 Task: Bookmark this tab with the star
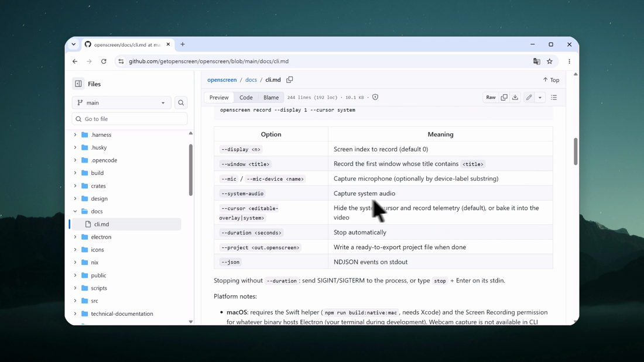point(550,61)
